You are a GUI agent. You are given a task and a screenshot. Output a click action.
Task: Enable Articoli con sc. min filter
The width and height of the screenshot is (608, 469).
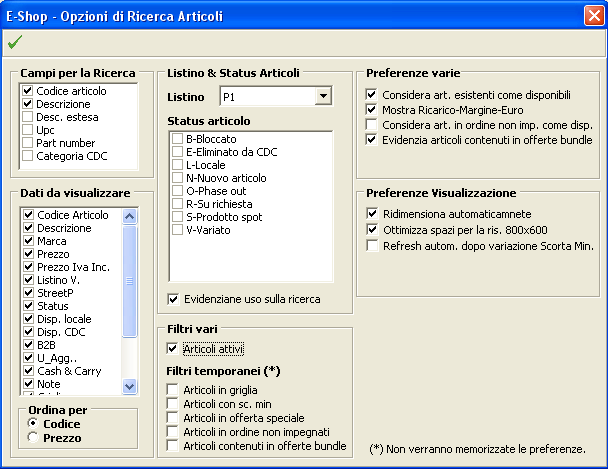(x=172, y=403)
